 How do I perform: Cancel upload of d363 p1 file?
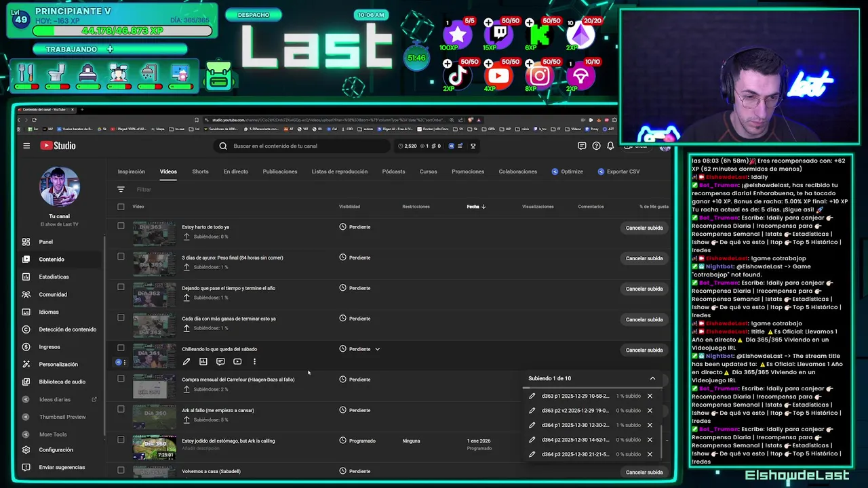[x=650, y=396]
